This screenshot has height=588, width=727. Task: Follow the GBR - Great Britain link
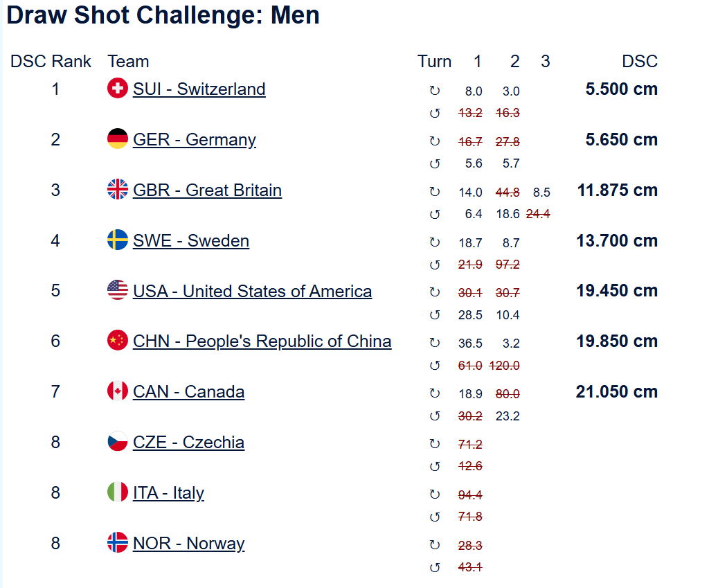click(207, 190)
